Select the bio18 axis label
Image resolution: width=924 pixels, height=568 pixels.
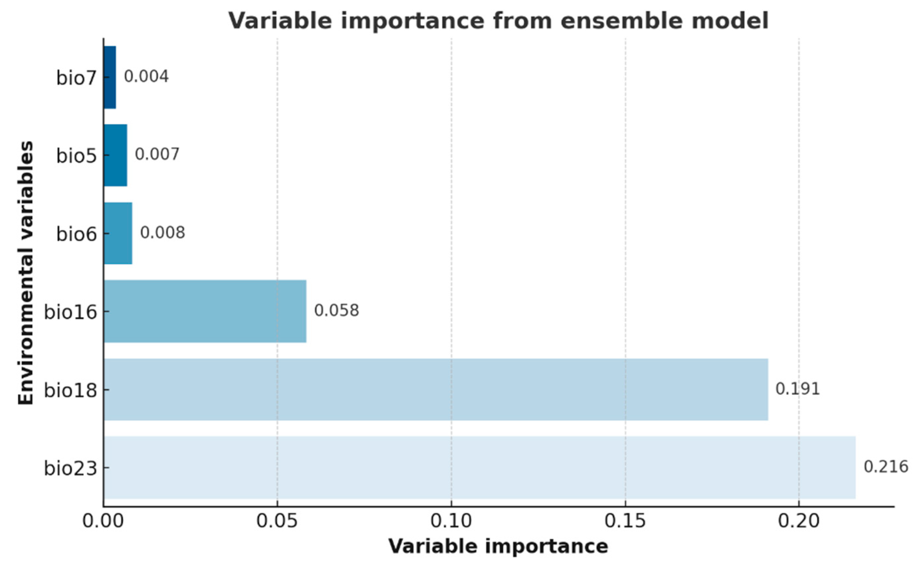pyautogui.click(x=70, y=390)
